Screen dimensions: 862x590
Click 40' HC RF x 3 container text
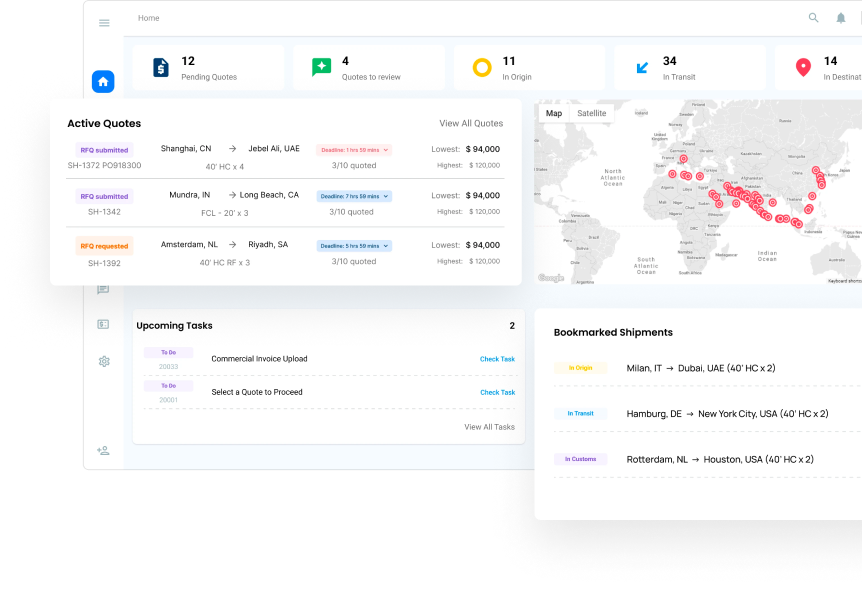(224, 263)
